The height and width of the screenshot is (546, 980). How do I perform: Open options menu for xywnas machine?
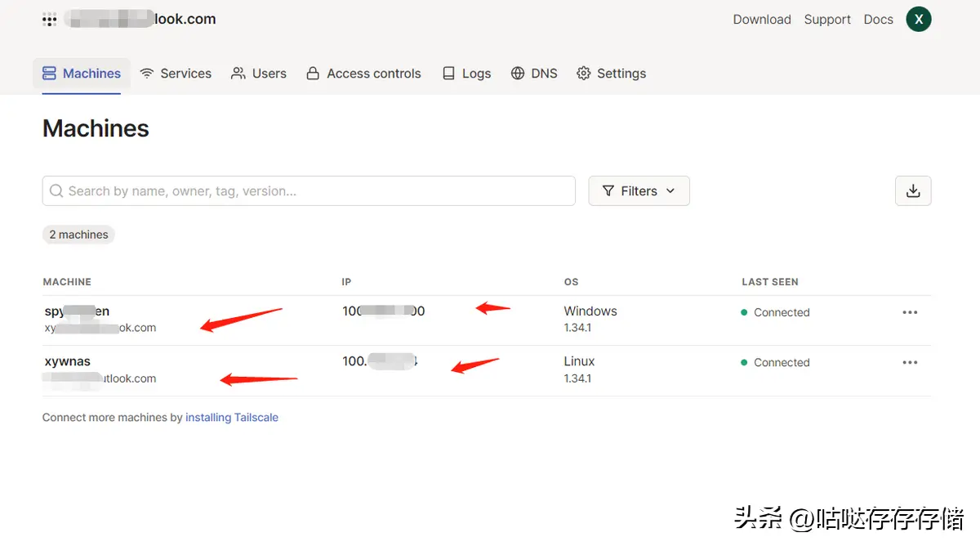910,362
